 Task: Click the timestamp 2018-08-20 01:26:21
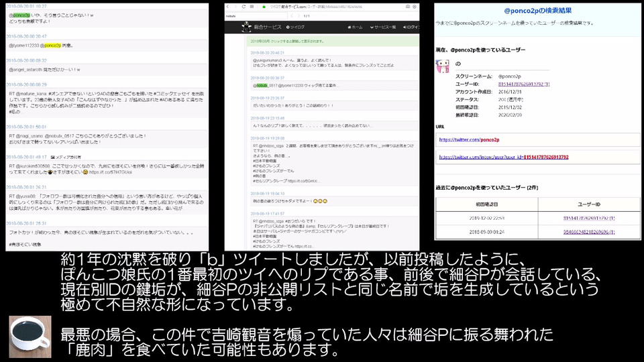pyautogui.click(x=26, y=187)
